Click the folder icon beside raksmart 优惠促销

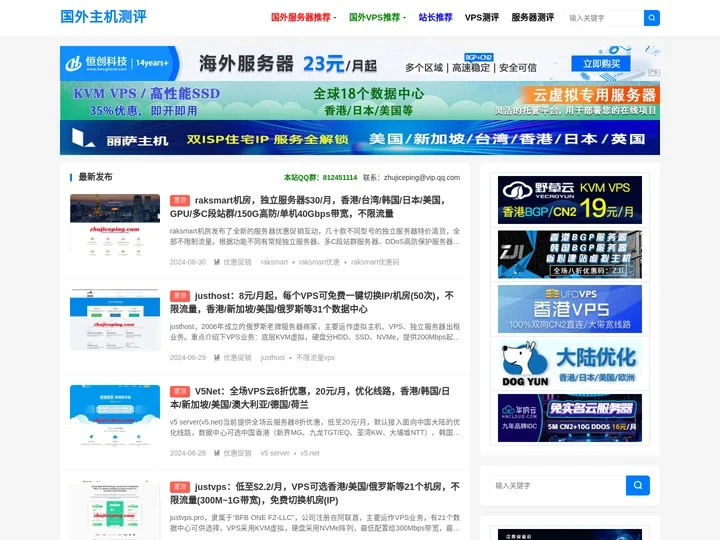tap(217, 262)
